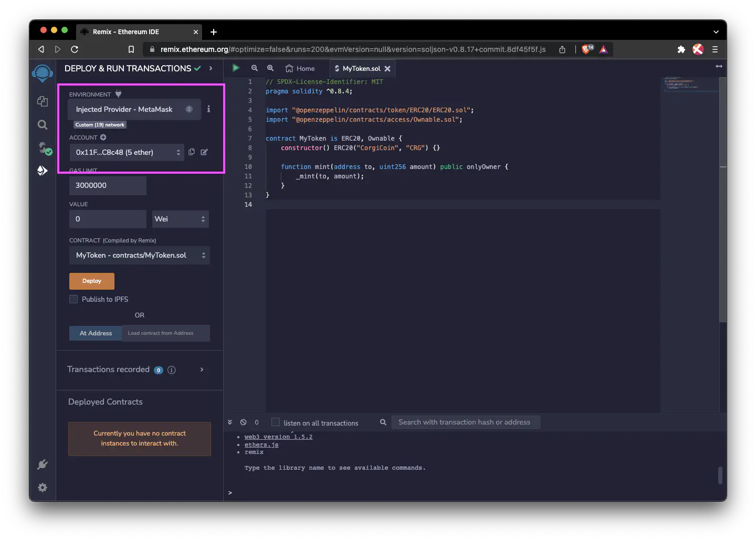Click the plug icon beside ENVIRONMENT
Screen dimensions: 756x540
pyautogui.click(x=118, y=94)
